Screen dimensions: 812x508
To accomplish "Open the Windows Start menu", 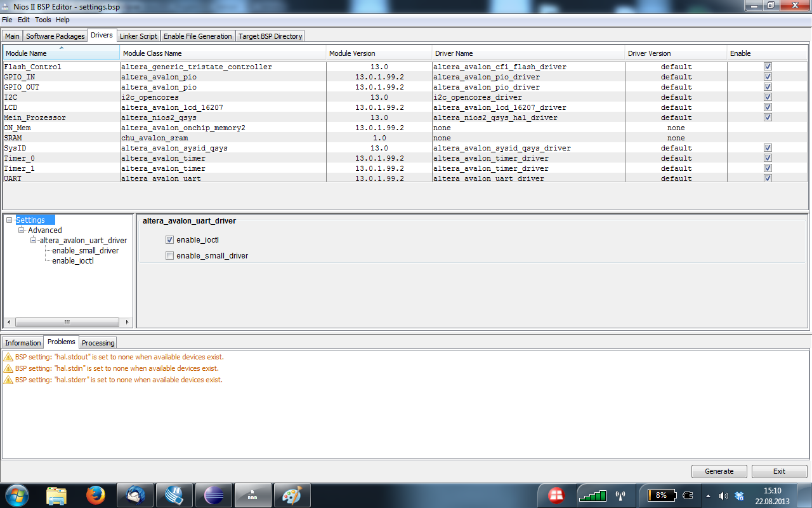I will click(x=16, y=495).
